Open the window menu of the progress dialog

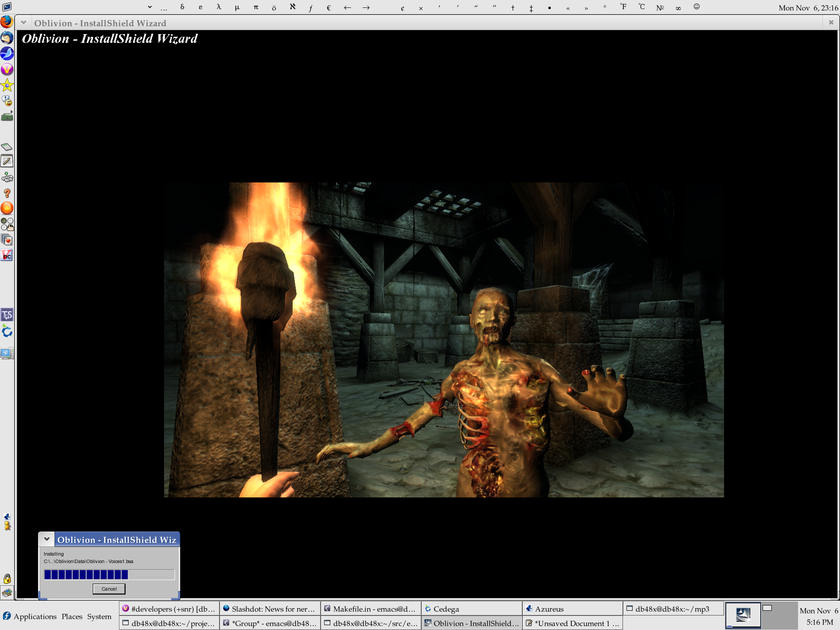point(47,539)
